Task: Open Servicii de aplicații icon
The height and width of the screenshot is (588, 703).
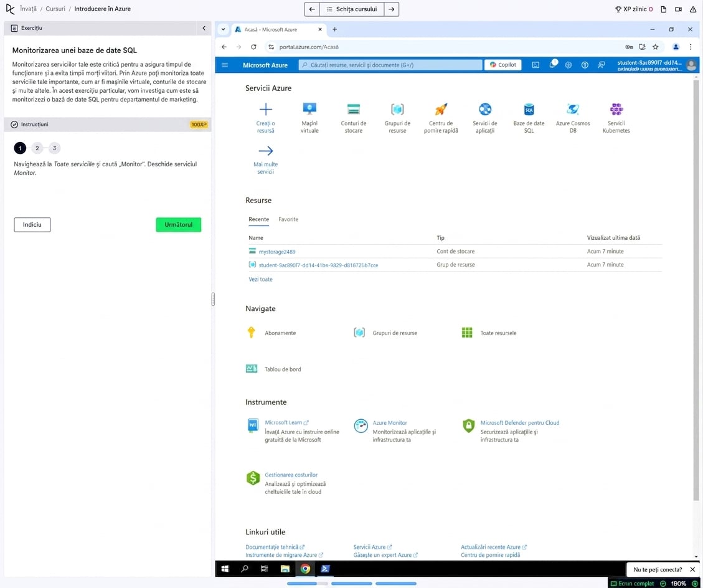Action: tap(484, 109)
